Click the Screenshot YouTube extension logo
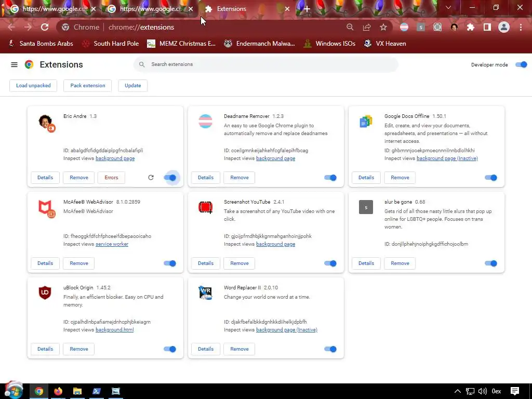Screen dimensions: 532x399 205,207
